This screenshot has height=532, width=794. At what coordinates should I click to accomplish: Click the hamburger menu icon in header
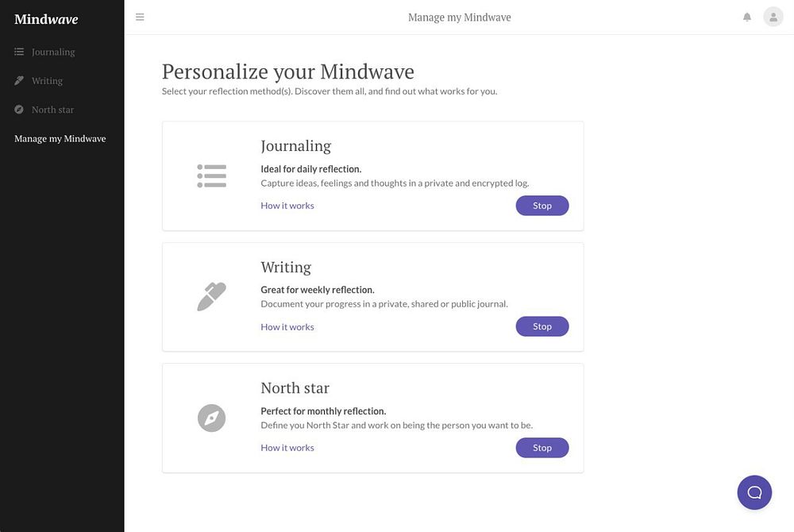[x=140, y=17]
